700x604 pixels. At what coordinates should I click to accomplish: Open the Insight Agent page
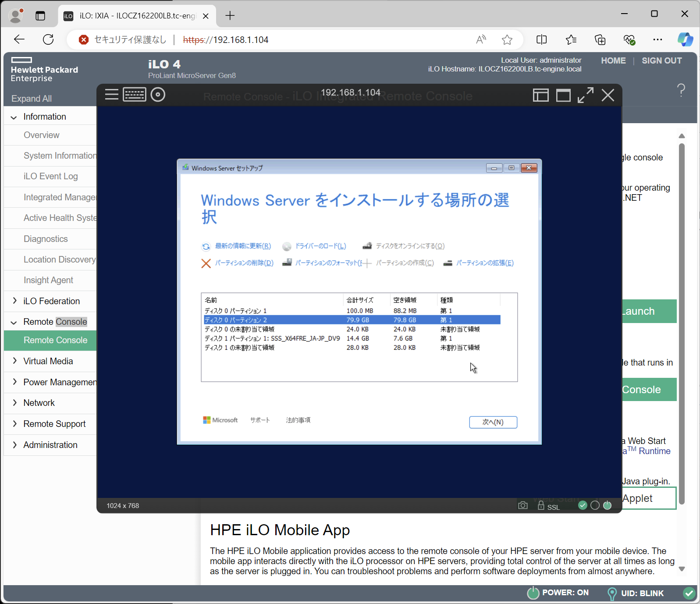tap(48, 280)
